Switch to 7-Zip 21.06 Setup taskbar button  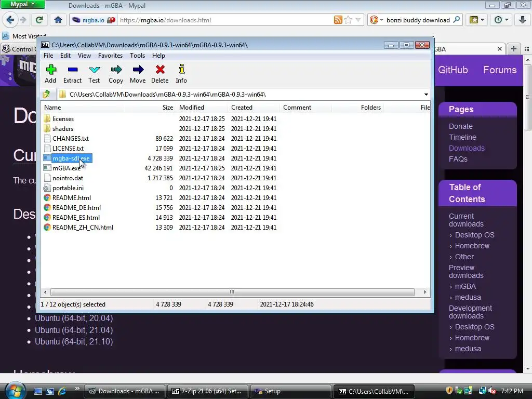click(207, 391)
